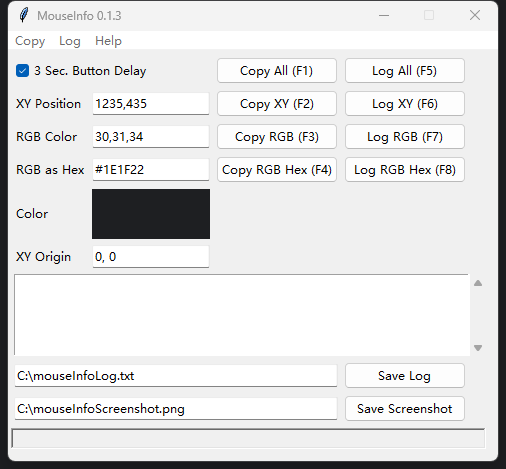
Task: Click the Log XY (F6) button
Action: [x=405, y=104]
